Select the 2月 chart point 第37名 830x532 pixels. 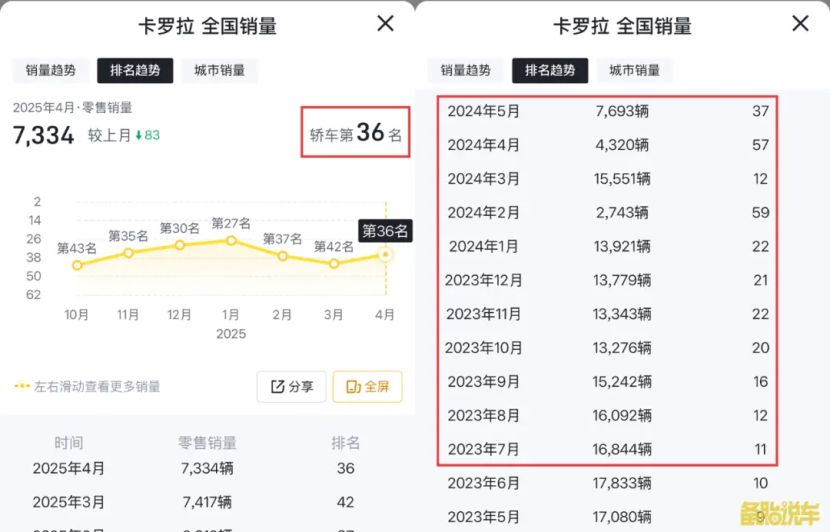pyautogui.click(x=283, y=256)
